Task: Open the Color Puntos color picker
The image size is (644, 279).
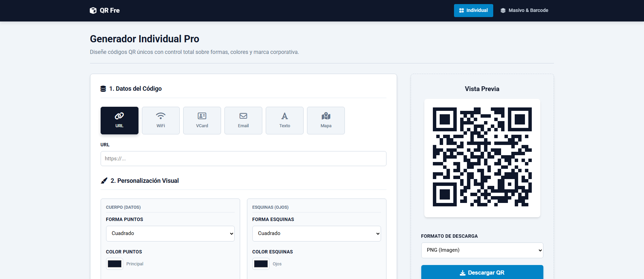Action: [115, 264]
